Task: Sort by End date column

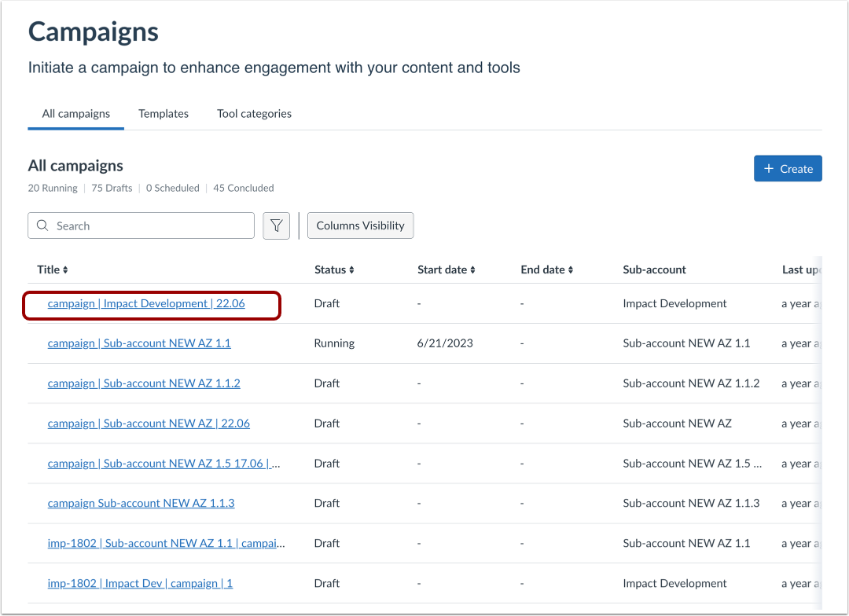Action: (570, 270)
